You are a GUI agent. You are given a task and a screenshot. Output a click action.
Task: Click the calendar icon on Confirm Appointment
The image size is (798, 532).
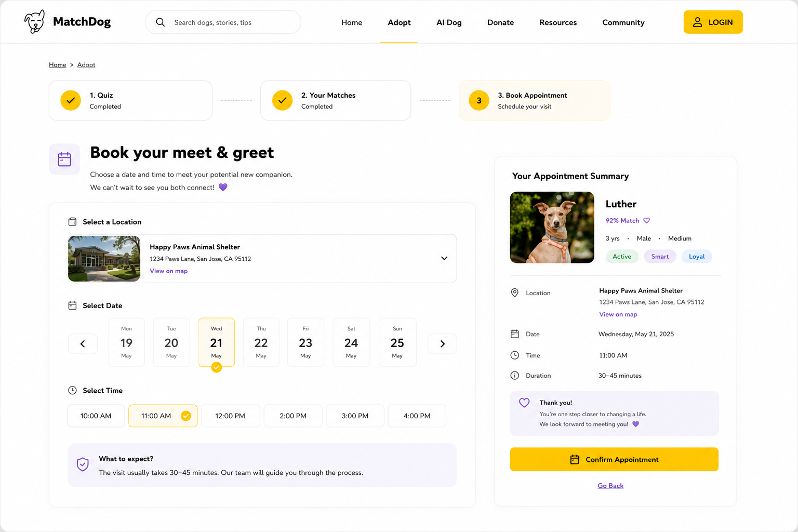pos(575,459)
